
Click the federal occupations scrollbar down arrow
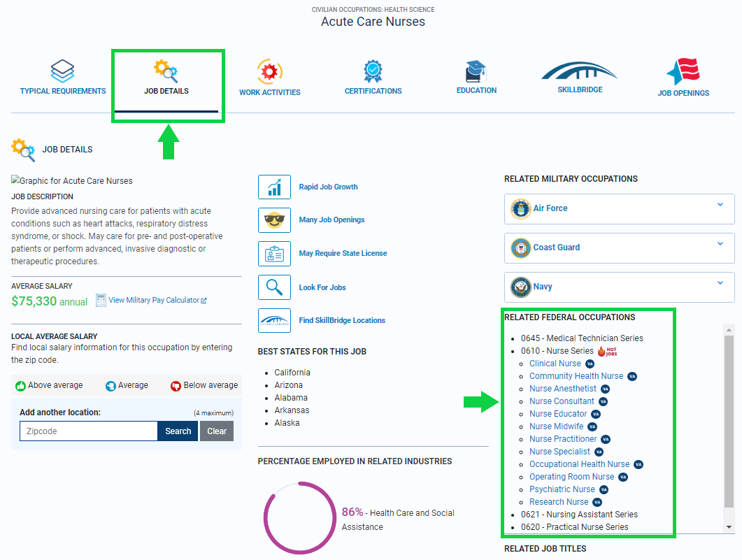click(729, 527)
